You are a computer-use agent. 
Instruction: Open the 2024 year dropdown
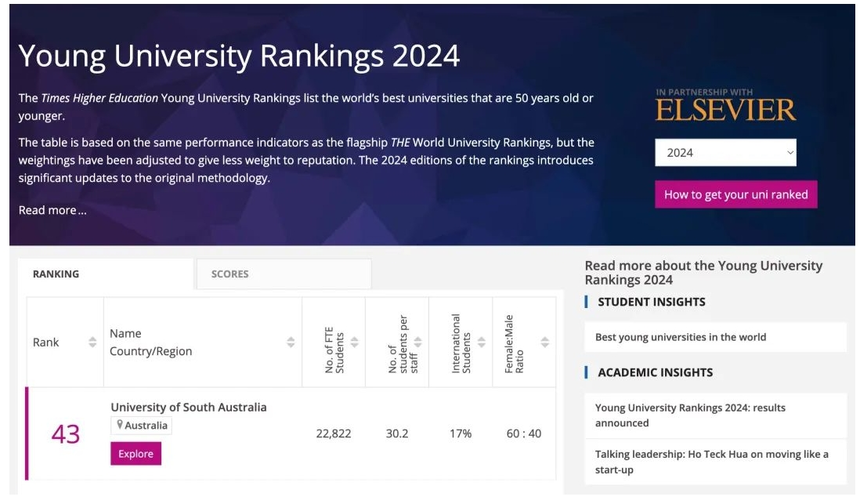coord(725,152)
